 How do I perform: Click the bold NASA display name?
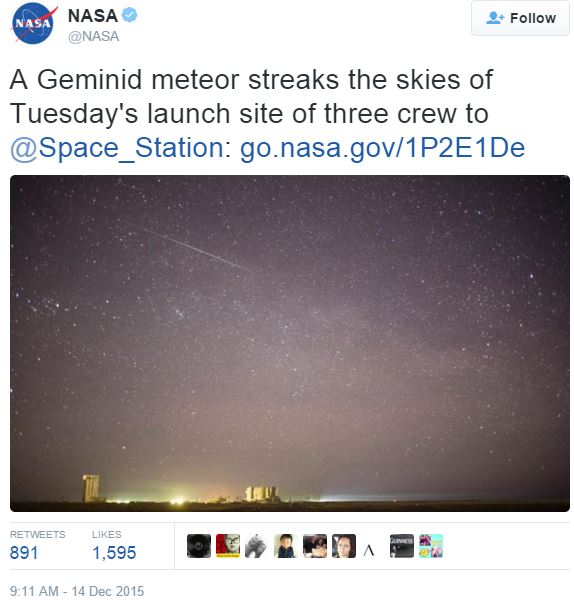coord(93,16)
